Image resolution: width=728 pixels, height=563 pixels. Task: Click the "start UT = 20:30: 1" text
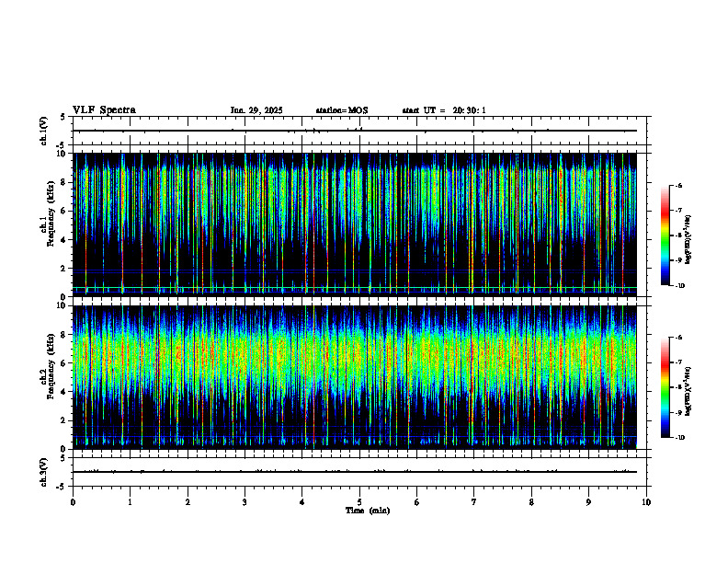click(444, 110)
